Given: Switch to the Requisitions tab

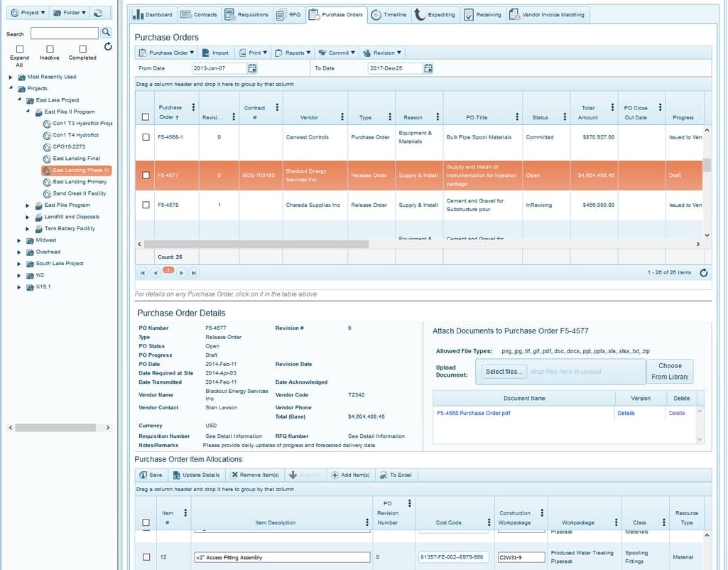Looking at the screenshot, I should pos(246,15).
